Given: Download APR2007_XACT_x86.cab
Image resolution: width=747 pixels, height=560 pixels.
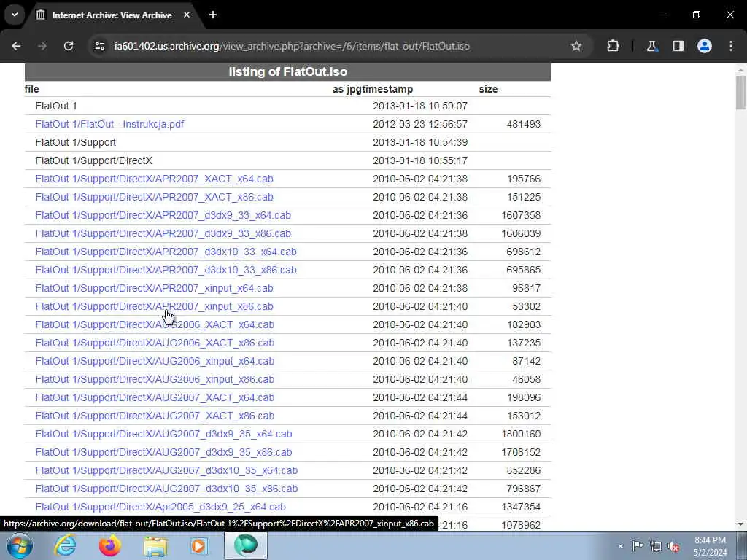Looking at the screenshot, I should coord(155,197).
